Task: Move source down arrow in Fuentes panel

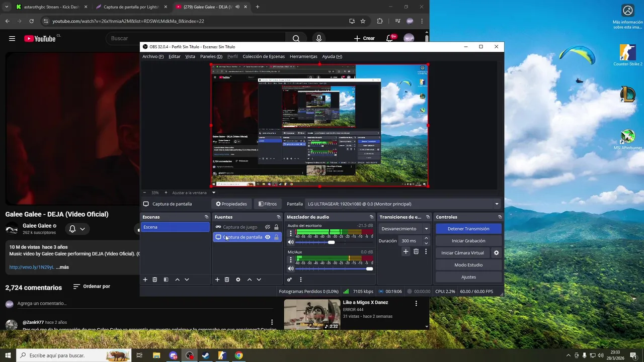Action: click(x=259, y=280)
